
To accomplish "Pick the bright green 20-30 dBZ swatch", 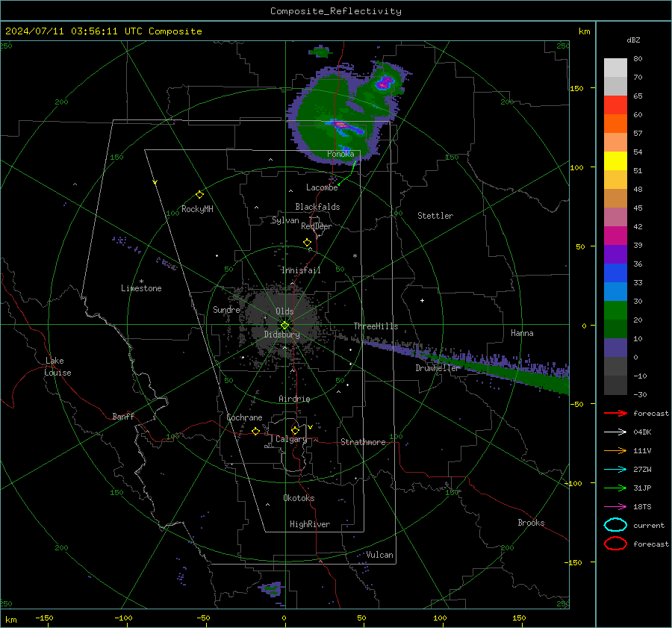I will [x=615, y=311].
